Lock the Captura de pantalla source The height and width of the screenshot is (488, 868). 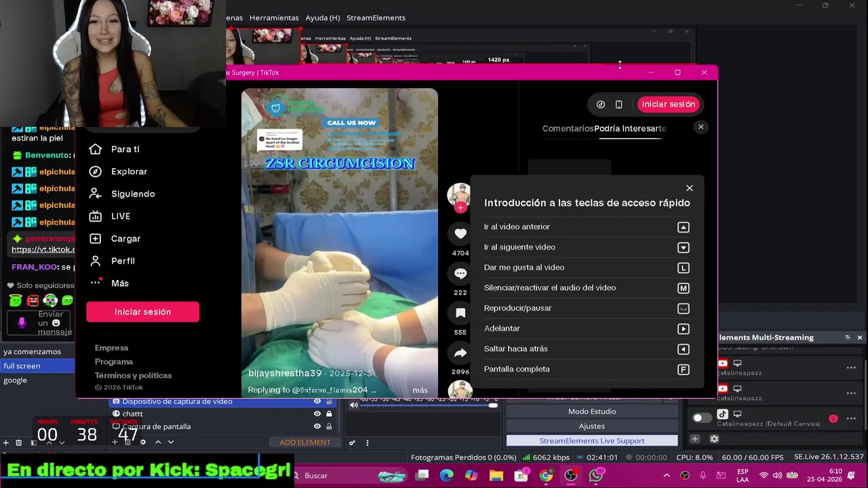click(329, 426)
